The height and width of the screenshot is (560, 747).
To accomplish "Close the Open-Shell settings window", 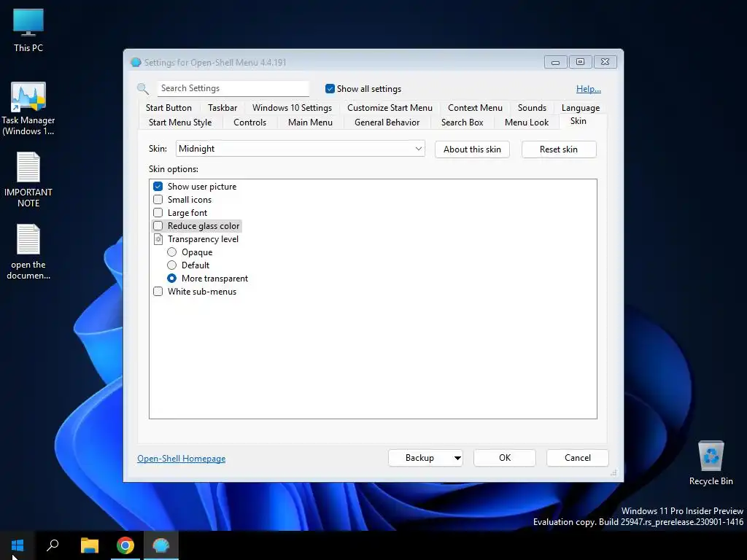I will tap(605, 62).
